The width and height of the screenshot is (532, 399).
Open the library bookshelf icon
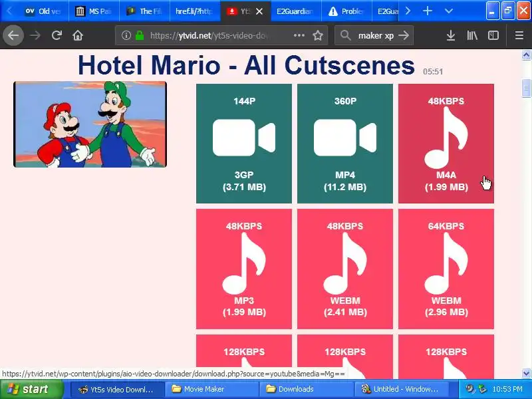pyautogui.click(x=472, y=35)
